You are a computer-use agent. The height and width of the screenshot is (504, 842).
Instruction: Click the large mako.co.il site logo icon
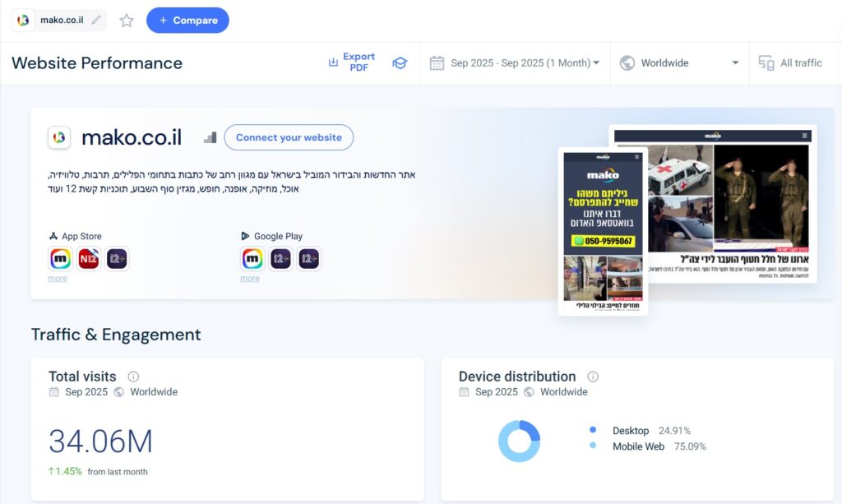[x=59, y=137]
